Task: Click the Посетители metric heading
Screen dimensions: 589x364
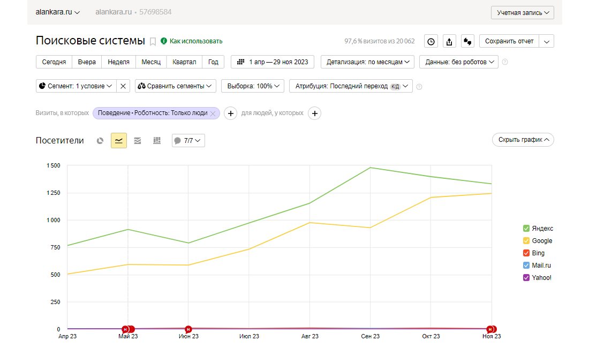Action: click(x=60, y=140)
